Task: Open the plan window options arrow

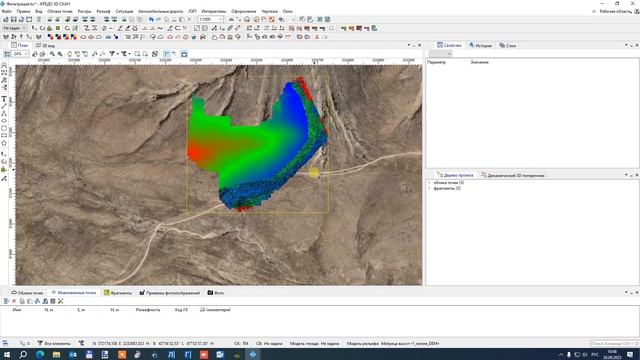Action: [x=409, y=45]
